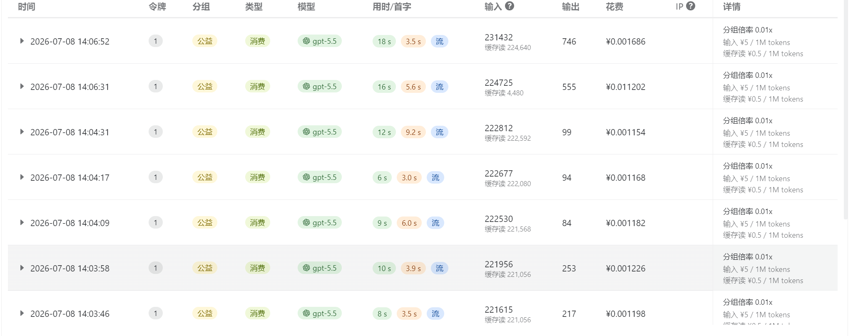Click the 公益 group tag in 14:04:31 row
Image resolution: width=868 pixels, height=336 pixels.
(205, 132)
